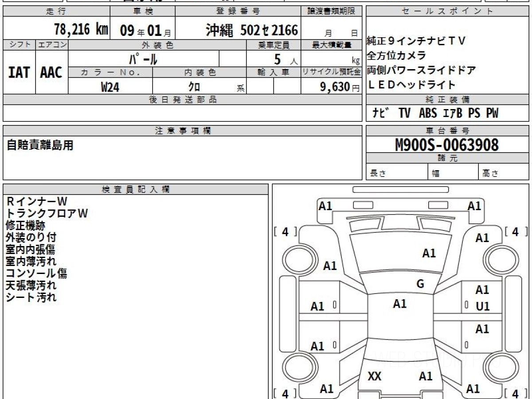Image resolution: width=532 pixels, height=399 pixels.
Task: Click the mileage value 78,216 km
Action: 81,30
